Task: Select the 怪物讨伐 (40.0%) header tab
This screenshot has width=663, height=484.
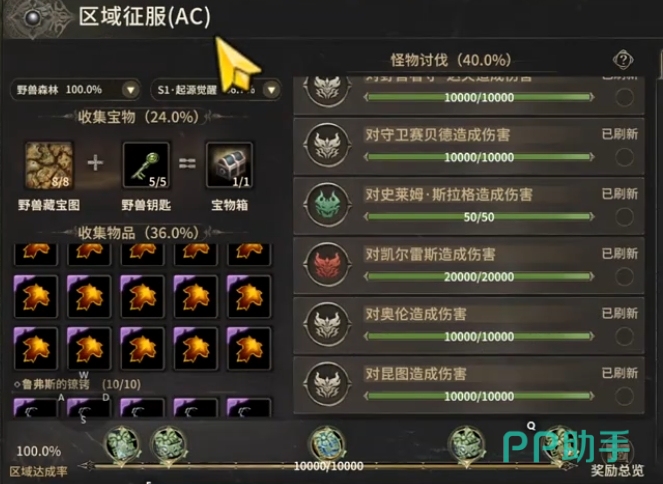Action: click(451, 60)
